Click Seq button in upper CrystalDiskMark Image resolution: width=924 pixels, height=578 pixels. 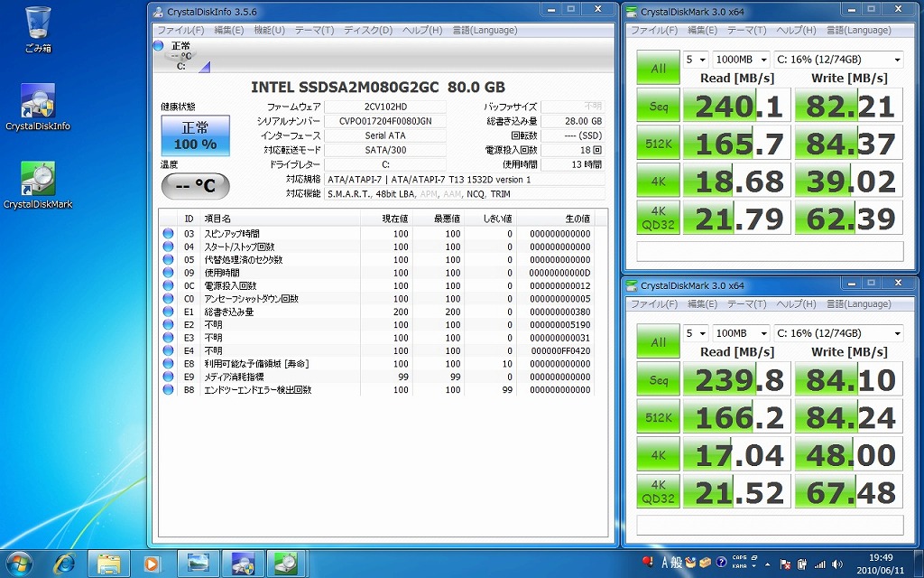click(658, 106)
